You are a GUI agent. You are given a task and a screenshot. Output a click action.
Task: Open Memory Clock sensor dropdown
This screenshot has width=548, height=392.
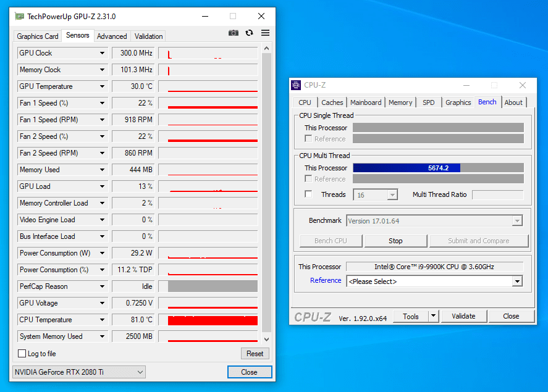[x=102, y=70]
